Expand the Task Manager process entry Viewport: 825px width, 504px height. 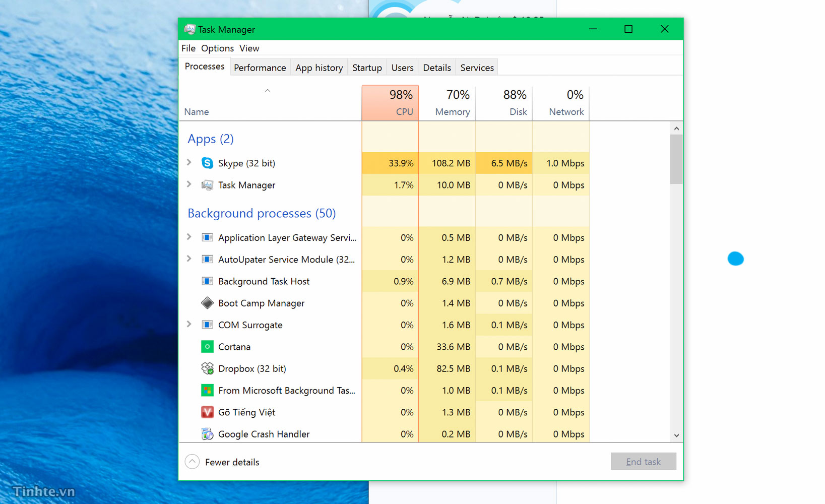[x=189, y=184]
